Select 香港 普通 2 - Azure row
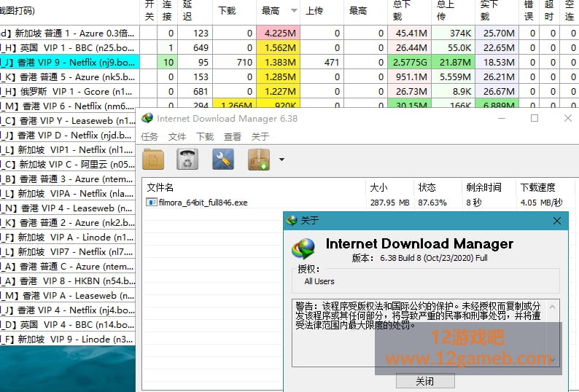The height and width of the screenshot is (392, 579). [68, 222]
